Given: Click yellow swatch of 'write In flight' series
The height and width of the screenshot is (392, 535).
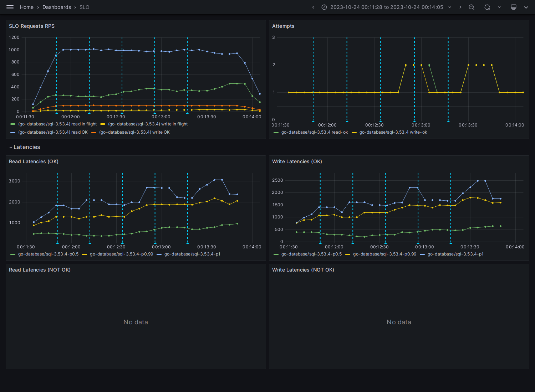Looking at the screenshot, I should coord(103,124).
